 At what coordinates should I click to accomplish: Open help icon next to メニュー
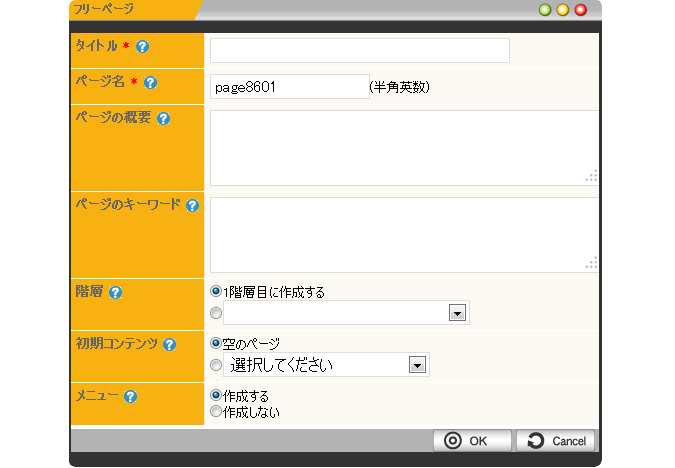[x=130, y=397]
